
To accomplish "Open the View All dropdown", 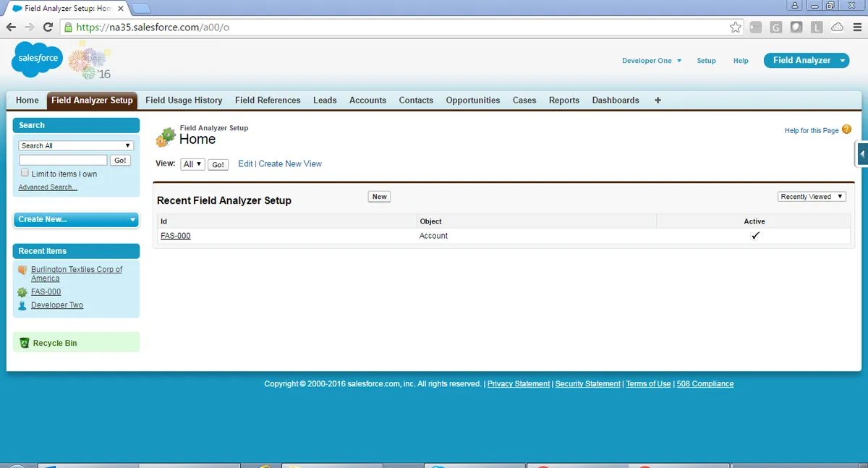I will tap(192, 164).
